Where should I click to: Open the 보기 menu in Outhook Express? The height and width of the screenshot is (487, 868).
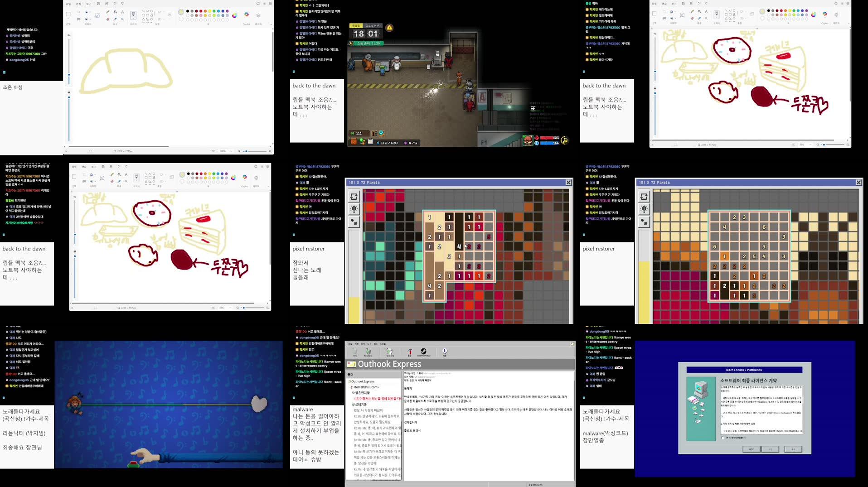tap(362, 344)
